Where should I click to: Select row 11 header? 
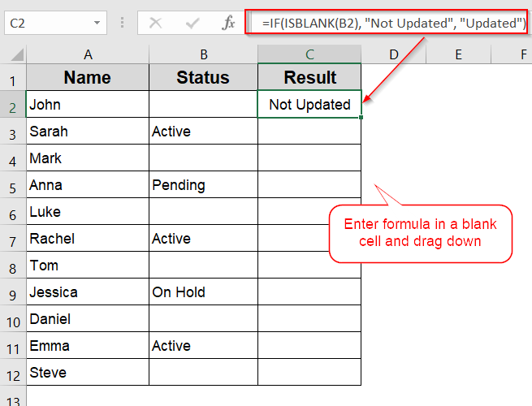[13, 345]
